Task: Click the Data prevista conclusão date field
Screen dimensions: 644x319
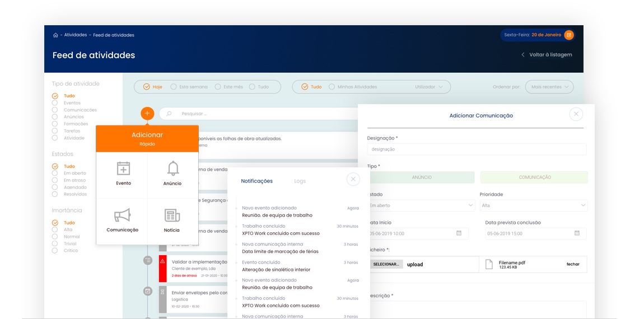Action: (x=535, y=233)
